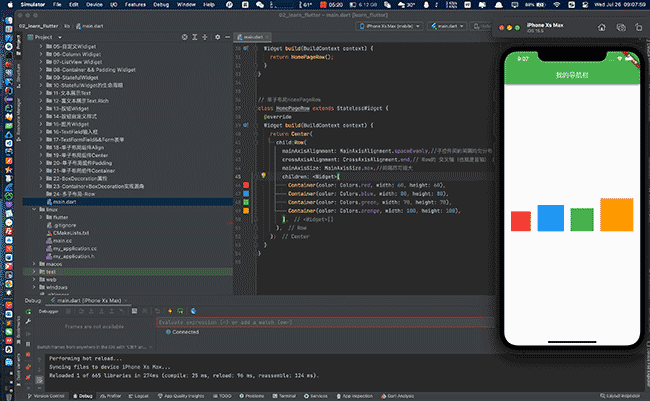Click the simulator Home button icon

pos(601,27)
